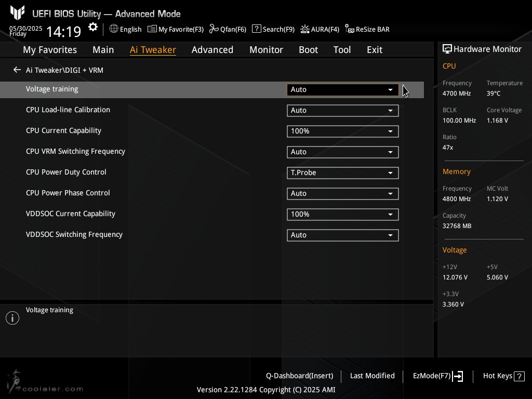Viewport: 532px width, 399px height.
Task: Click the globe language icon
Action: 114,29
